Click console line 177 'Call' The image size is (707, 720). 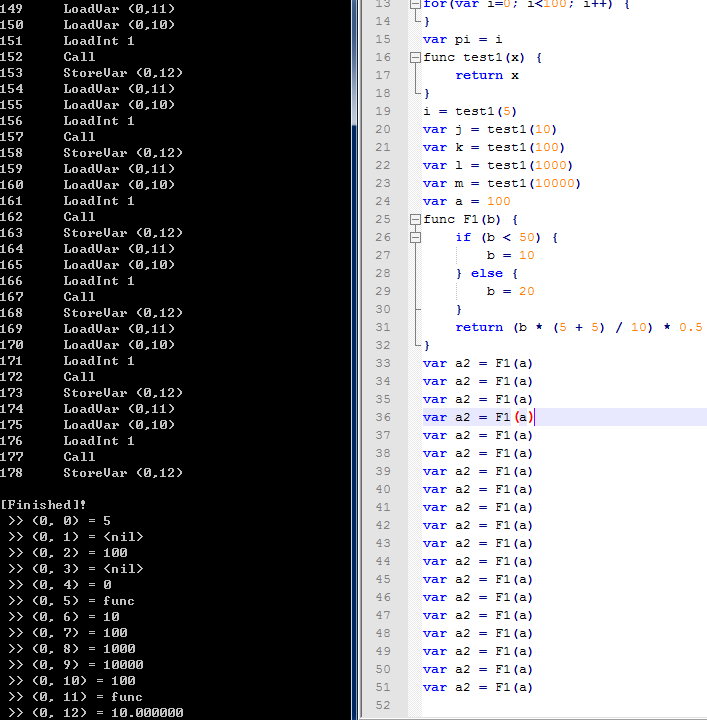click(79, 456)
